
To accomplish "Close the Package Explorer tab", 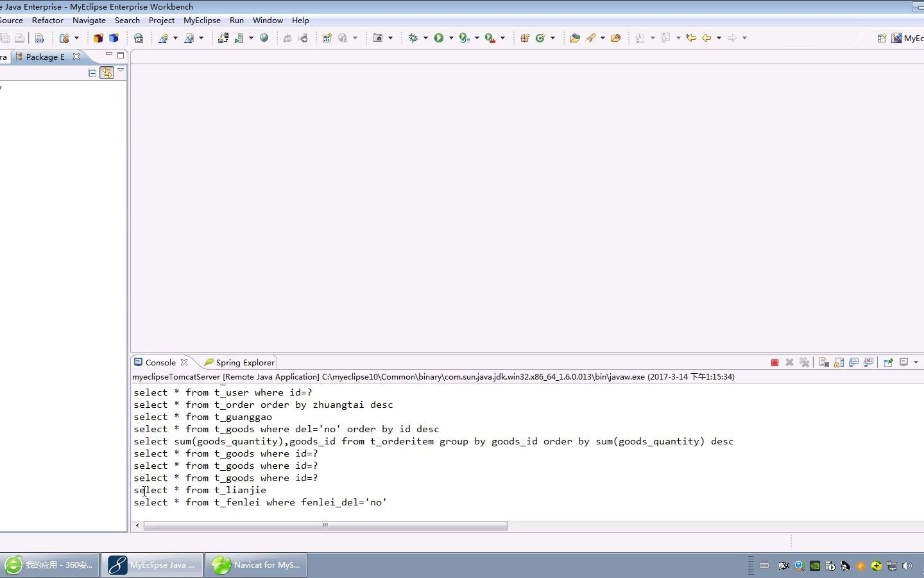I will coord(76,57).
